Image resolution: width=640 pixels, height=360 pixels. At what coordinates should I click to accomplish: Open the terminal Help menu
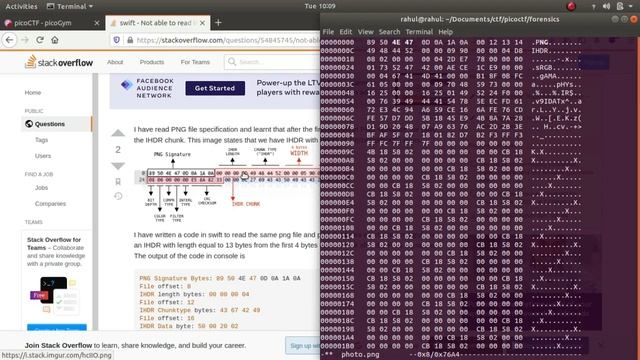(x=445, y=31)
